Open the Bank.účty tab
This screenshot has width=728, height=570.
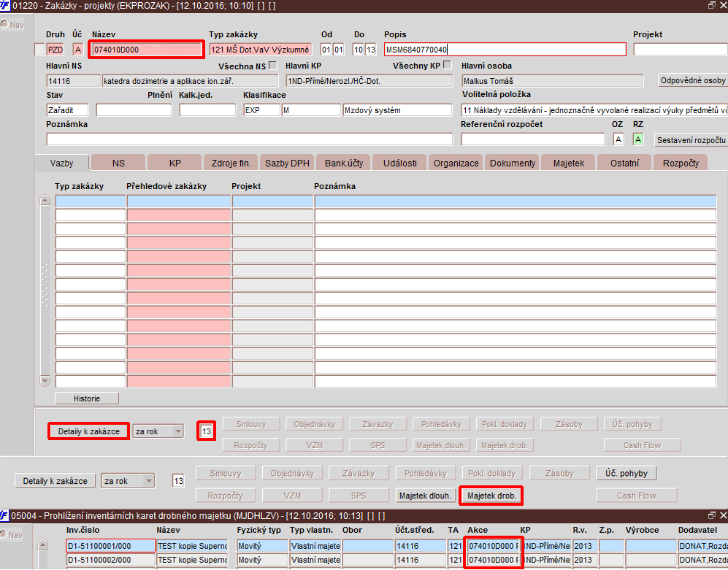tap(344, 163)
